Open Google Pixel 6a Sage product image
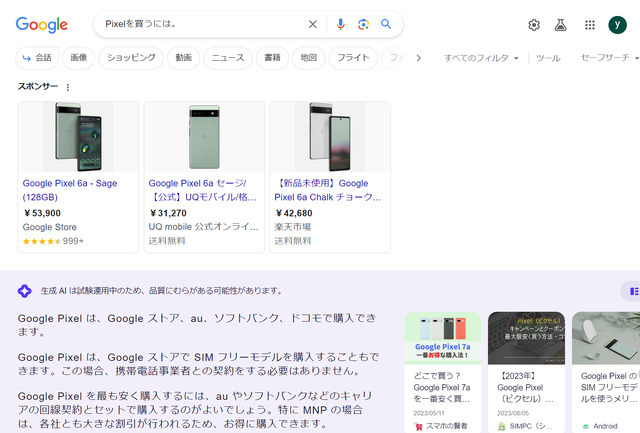Screen dimensions: 640x433 point(78,137)
